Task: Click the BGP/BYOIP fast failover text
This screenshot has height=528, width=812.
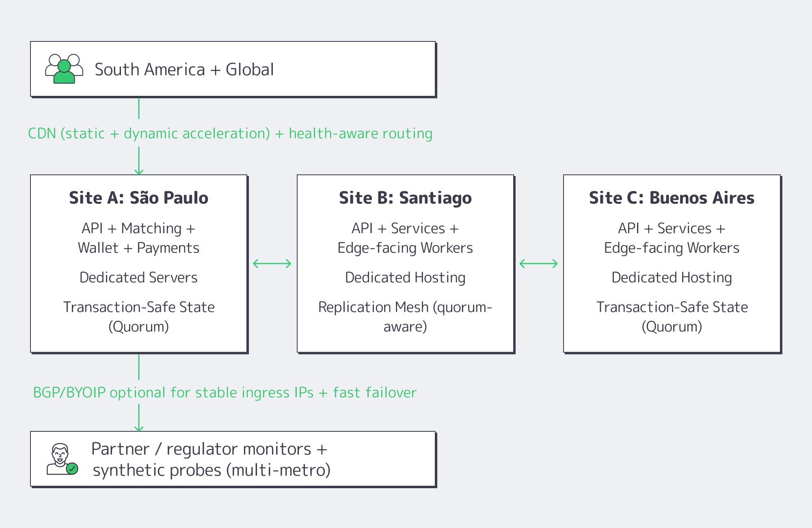Action: point(225,392)
